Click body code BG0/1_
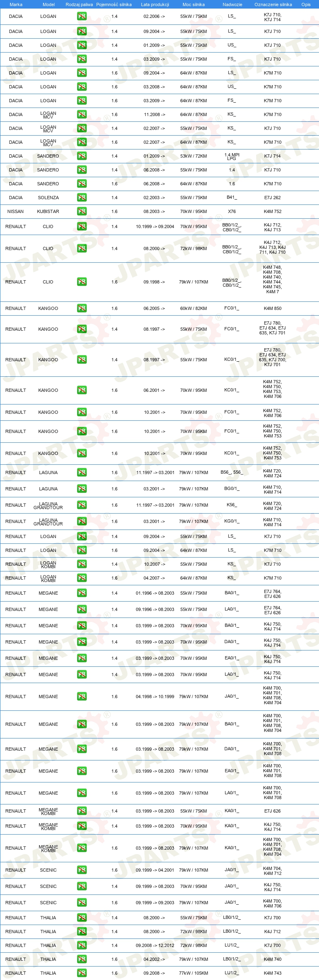This screenshot has width=319, height=980. [x=232, y=489]
